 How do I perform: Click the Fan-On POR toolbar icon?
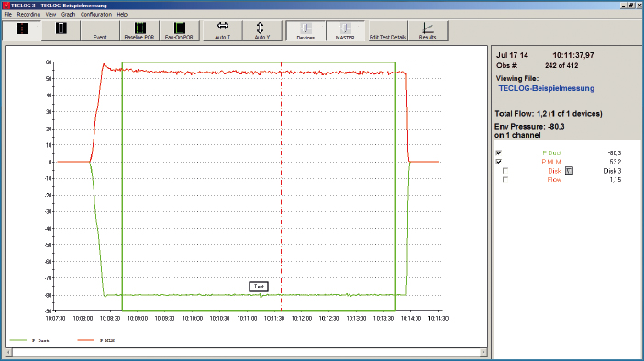179,31
